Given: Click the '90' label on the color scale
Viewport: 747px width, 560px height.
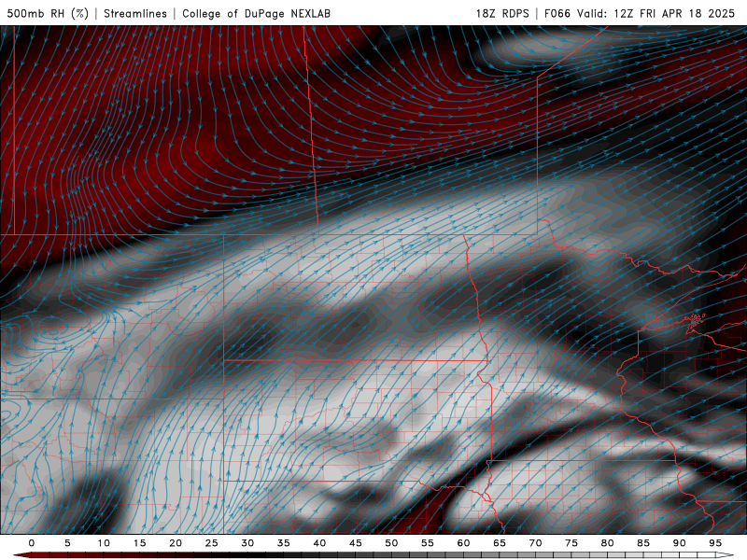Looking at the screenshot, I should 679,543.
